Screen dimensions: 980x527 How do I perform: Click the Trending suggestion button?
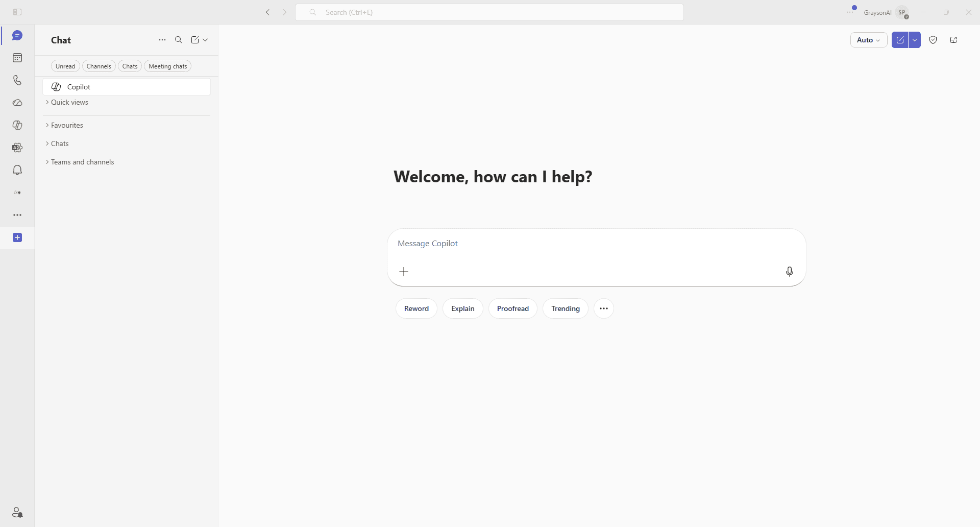(566, 308)
